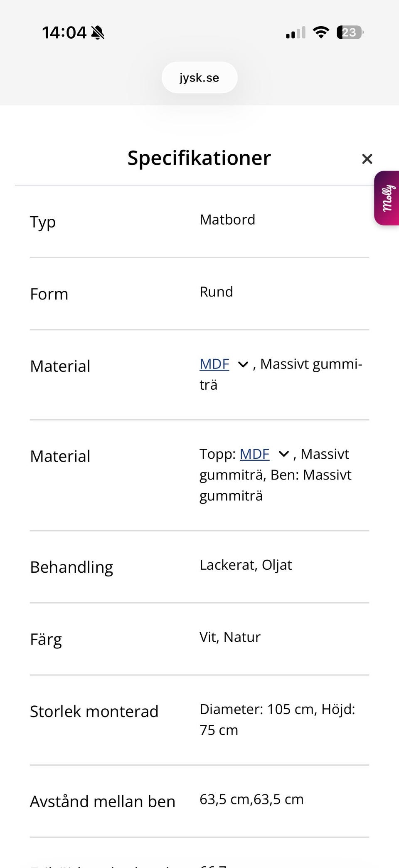Close the Specifikationer panel
Viewport: 399px width, 868px height.
coord(367,159)
